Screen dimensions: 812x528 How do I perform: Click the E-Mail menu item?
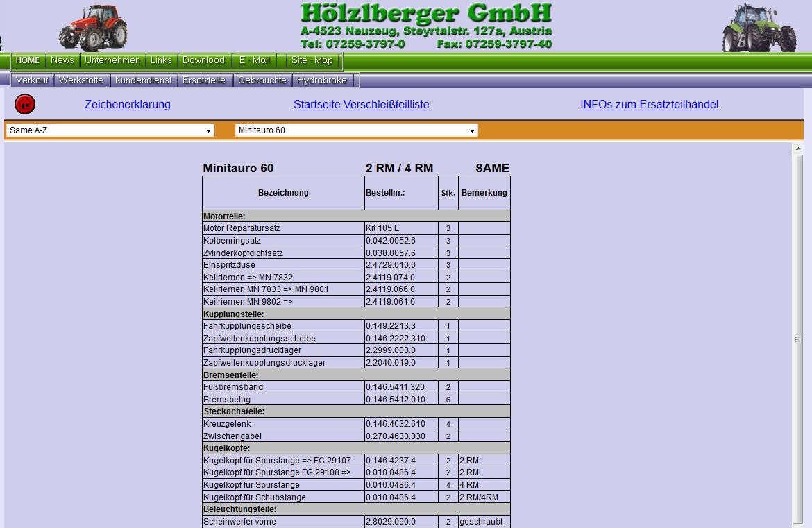click(254, 60)
